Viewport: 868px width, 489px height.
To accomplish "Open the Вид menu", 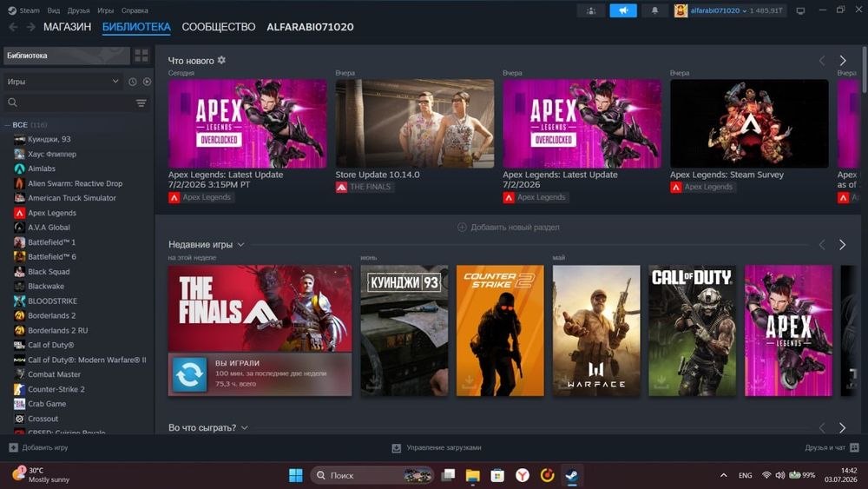I will click(x=54, y=10).
